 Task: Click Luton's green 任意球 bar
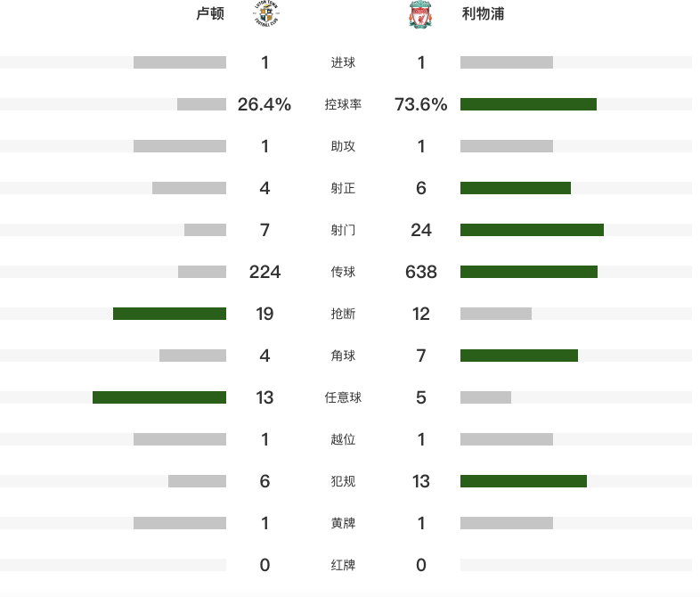[159, 397]
